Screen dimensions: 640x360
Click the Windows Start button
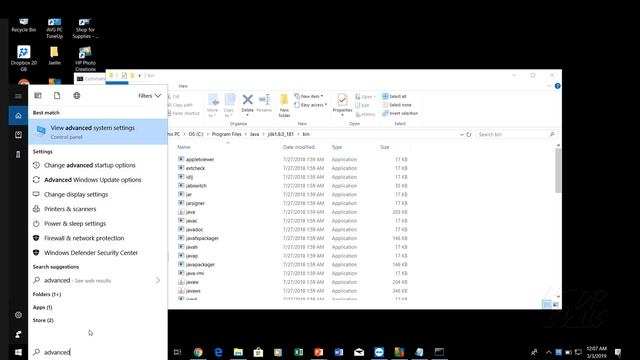point(18,352)
